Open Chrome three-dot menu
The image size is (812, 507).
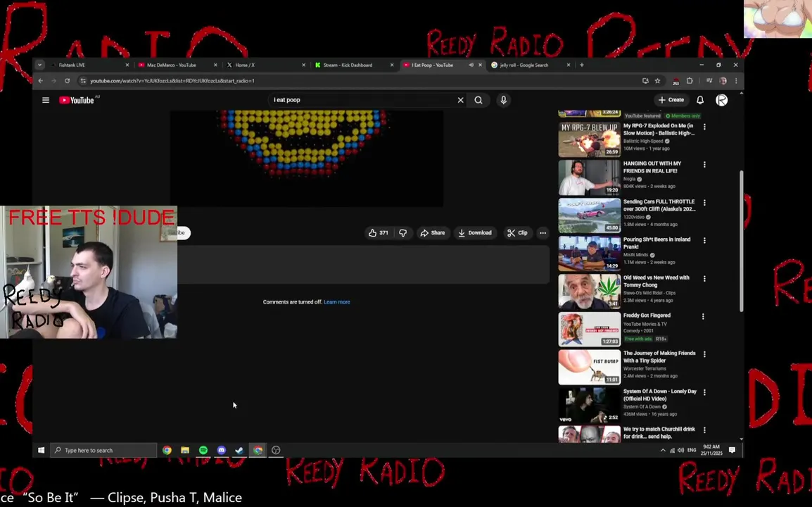[x=736, y=81]
